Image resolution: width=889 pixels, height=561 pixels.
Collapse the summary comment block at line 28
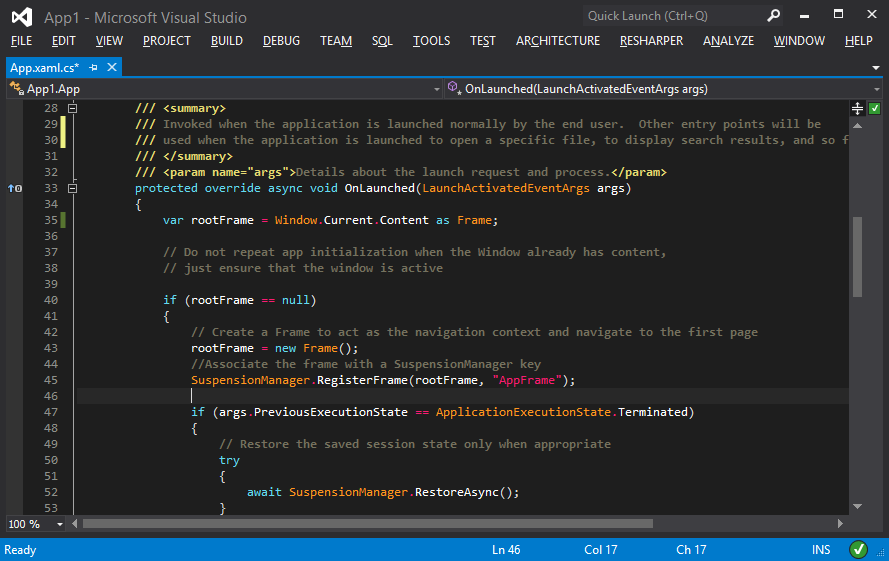point(71,108)
